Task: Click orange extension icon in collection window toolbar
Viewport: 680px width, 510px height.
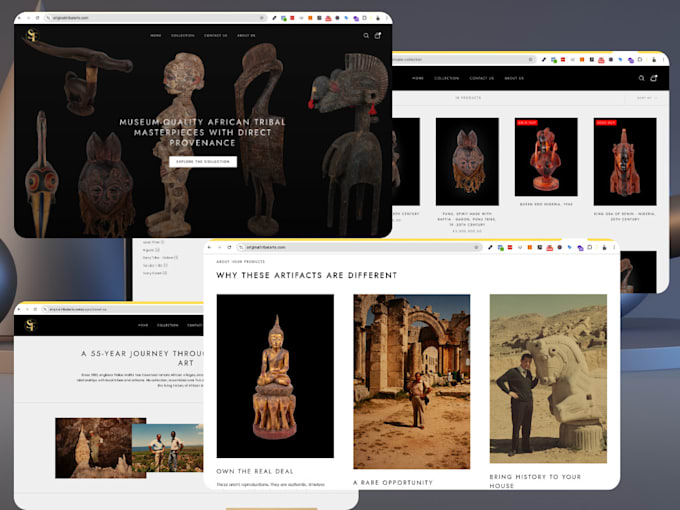Action: [582, 59]
